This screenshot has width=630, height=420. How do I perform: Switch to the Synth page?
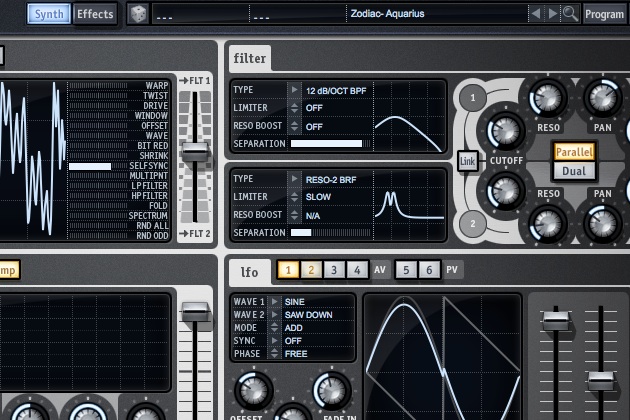[x=49, y=14]
